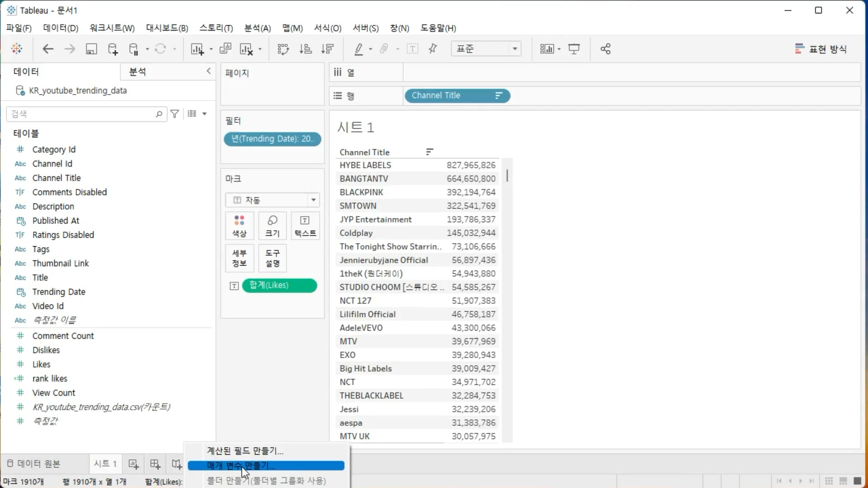Click the field search input box
This screenshot has width=868, height=488.
[x=81, y=114]
